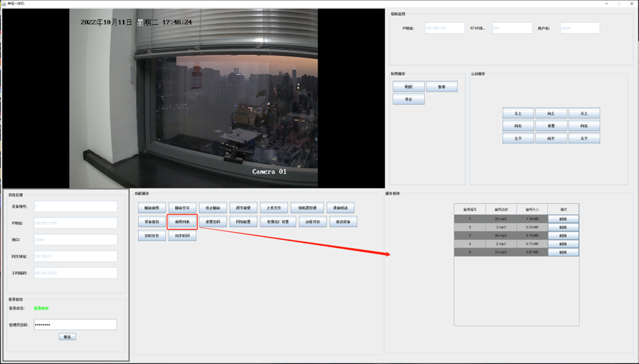This screenshot has width=639, height=364.
Task: Focus the admin password field
Action: pyautogui.click(x=76, y=324)
